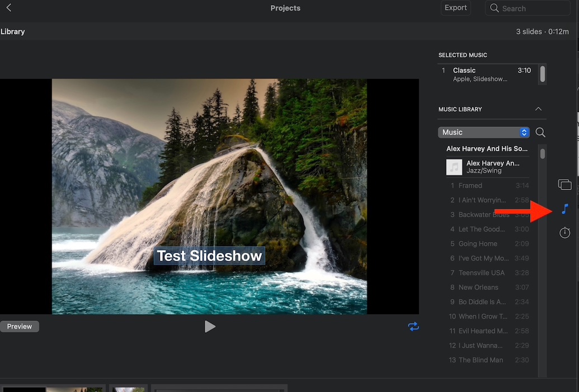
Task: Click the back chevron to return to Projects
Action: pyautogui.click(x=8, y=8)
